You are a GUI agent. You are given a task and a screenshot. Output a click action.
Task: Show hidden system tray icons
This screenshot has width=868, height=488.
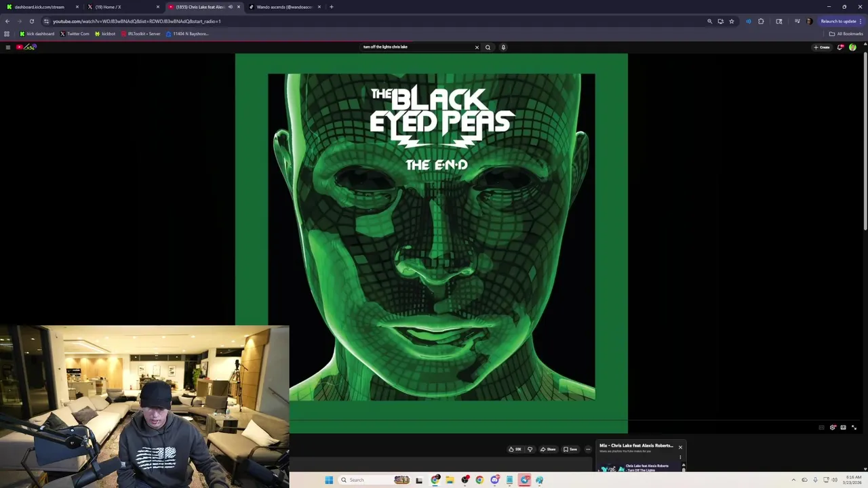click(x=793, y=480)
